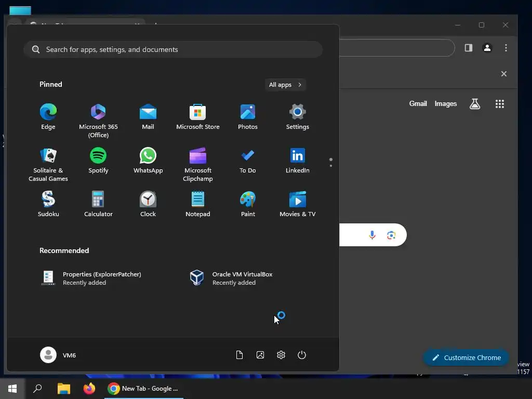The height and width of the screenshot is (399, 532).
Task: Open Chrome three-dot menu
Action: (506, 48)
